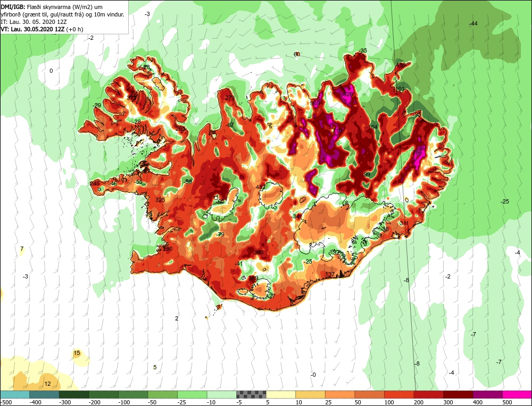The height and width of the screenshot is (406, 532).
Task: Click the '311' value on the southeast coast
Action: pyautogui.click(x=404, y=223)
